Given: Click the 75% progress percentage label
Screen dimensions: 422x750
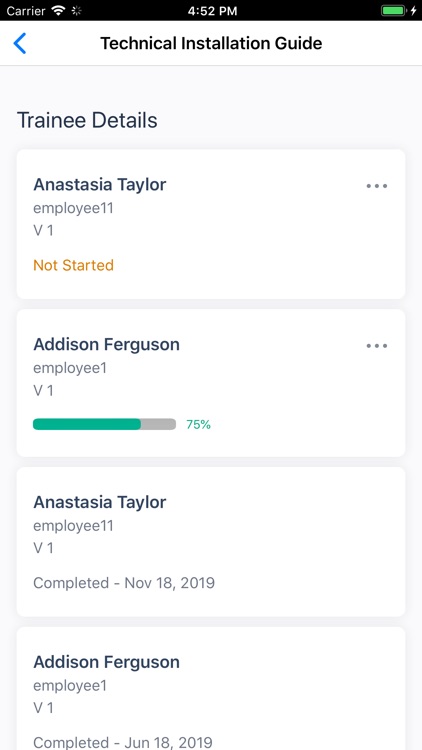Looking at the screenshot, I should 199,424.
